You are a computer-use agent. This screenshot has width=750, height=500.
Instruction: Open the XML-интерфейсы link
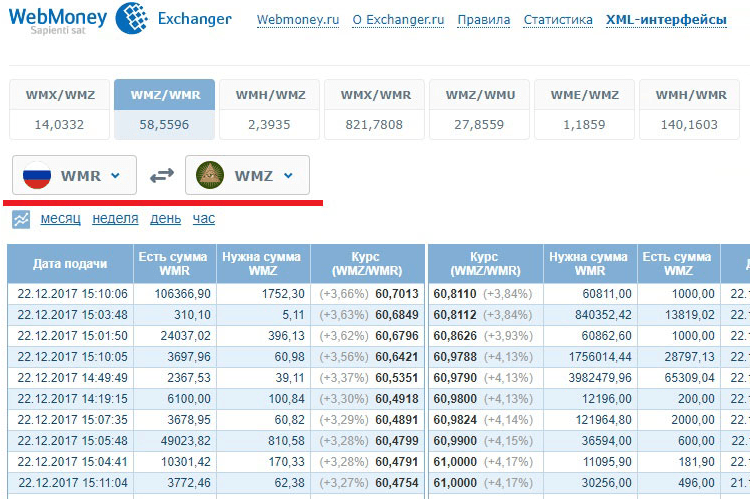pos(666,20)
